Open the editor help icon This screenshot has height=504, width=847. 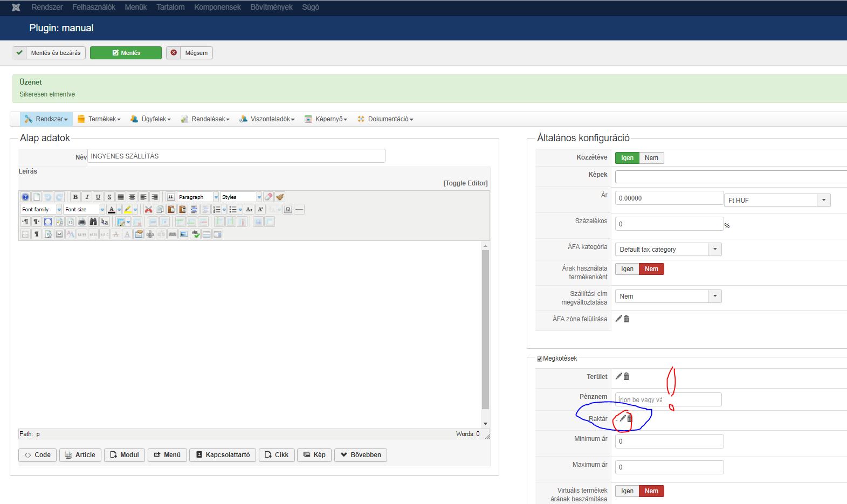coord(25,197)
